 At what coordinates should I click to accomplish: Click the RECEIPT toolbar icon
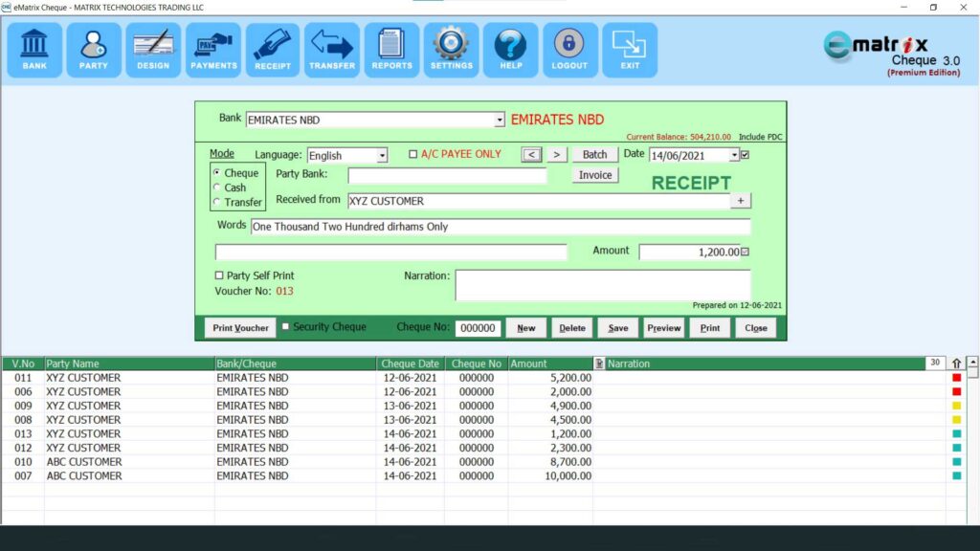point(273,49)
